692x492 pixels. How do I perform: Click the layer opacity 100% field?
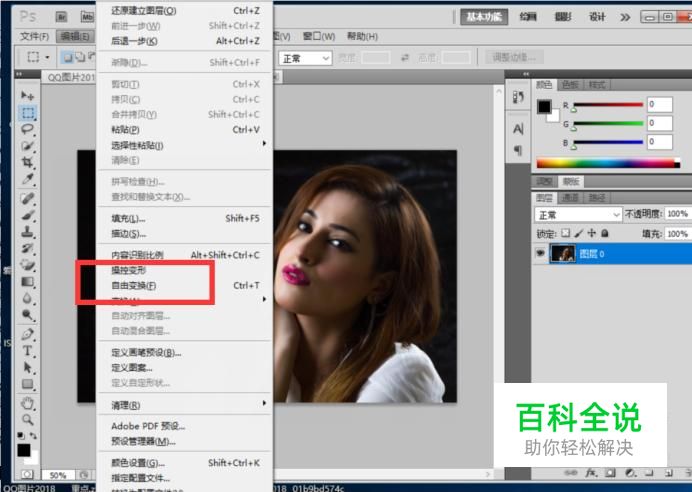(677, 214)
